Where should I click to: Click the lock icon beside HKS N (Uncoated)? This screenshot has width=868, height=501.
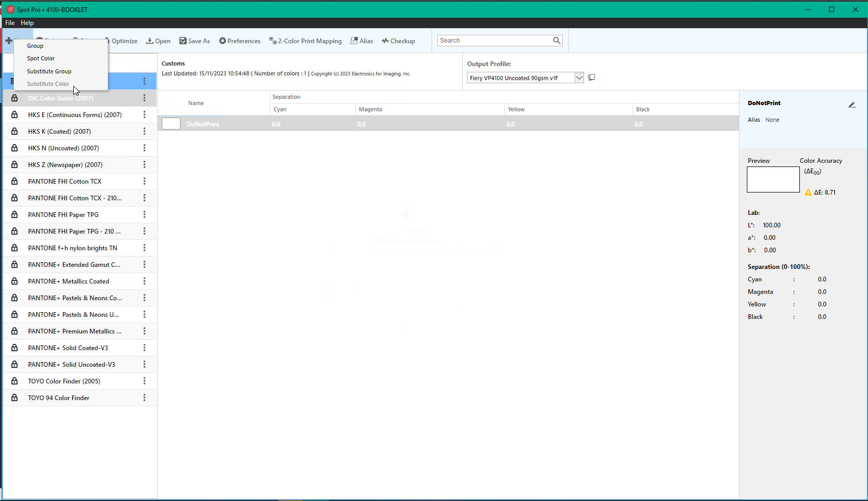coord(15,148)
